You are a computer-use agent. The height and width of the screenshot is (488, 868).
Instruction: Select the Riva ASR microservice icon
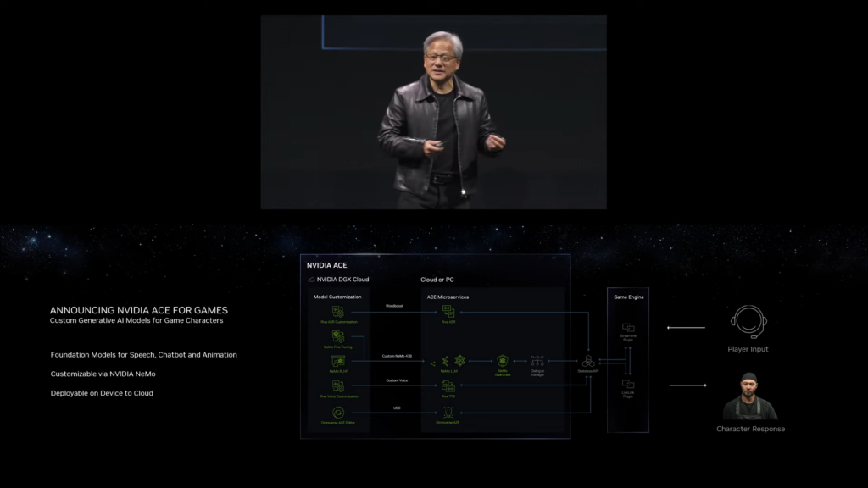[447, 313]
